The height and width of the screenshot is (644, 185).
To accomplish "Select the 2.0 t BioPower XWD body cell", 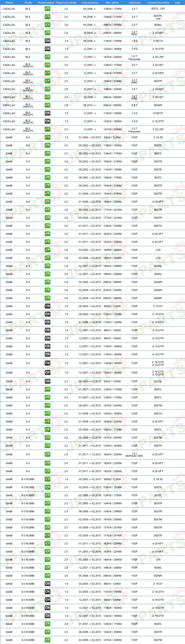I will click(134, 454).
